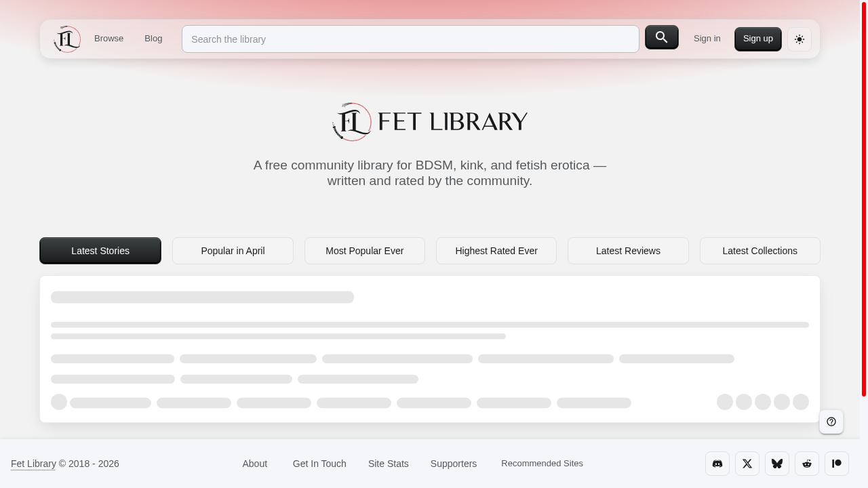
Task: Switch to the Latest Stories tab
Action: [100, 251]
